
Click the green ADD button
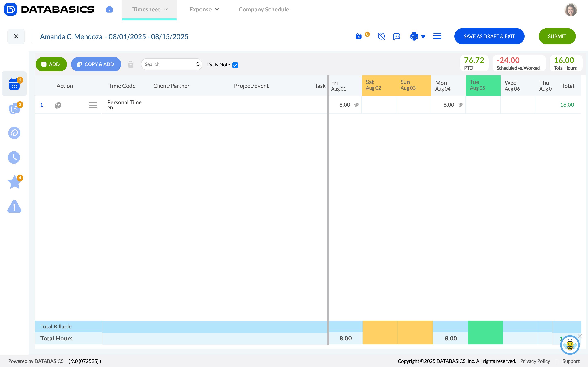pos(51,64)
